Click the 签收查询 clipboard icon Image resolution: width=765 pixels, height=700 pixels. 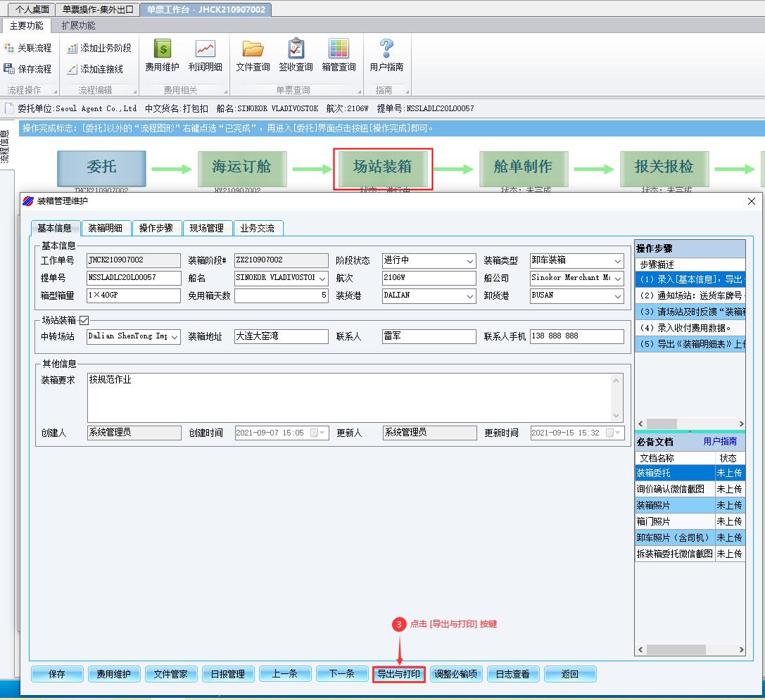[296, 56]
